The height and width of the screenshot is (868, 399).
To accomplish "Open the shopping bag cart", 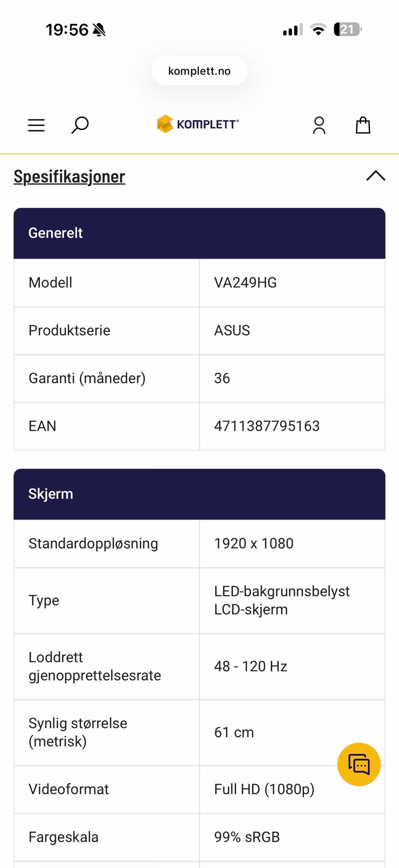I will tap(363, 125).
